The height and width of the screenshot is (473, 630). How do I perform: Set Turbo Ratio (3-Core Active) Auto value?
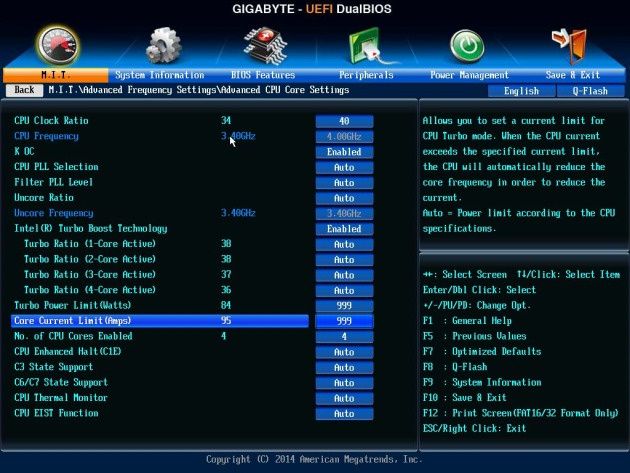(x=344, y=275)
